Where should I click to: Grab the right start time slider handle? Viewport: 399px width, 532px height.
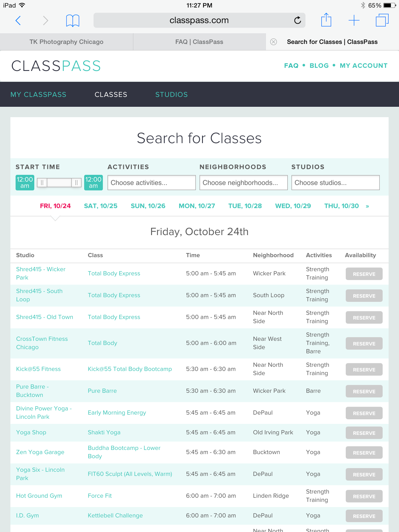(x=76, y=183)
